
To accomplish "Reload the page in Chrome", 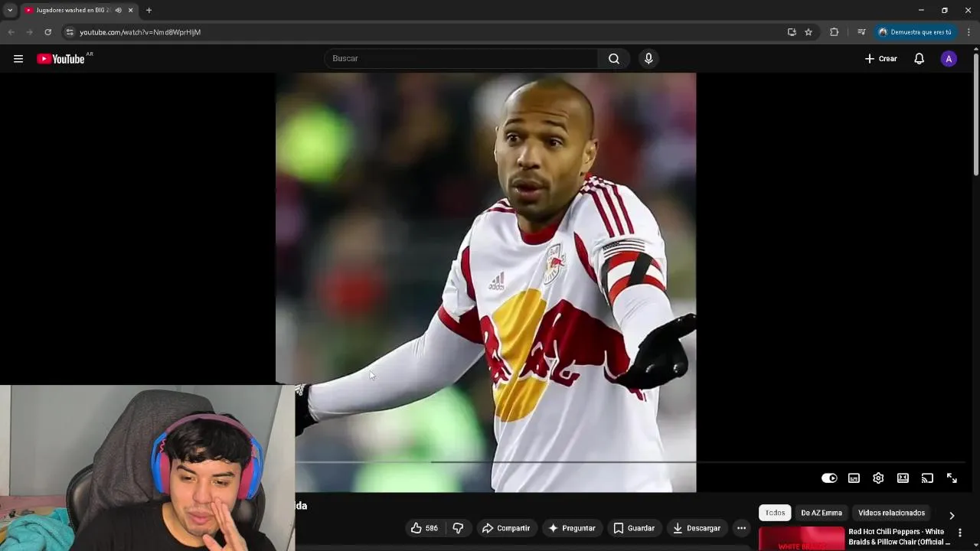I will (47, 32).
